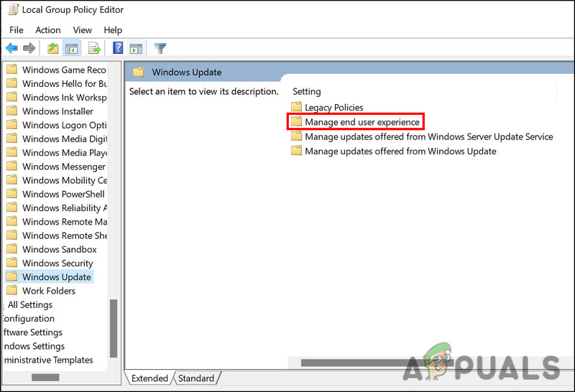Viewport: 575px width, 392px height.
Task: Open Legacy Policies setting entry
Action: [x=334, y=108]
